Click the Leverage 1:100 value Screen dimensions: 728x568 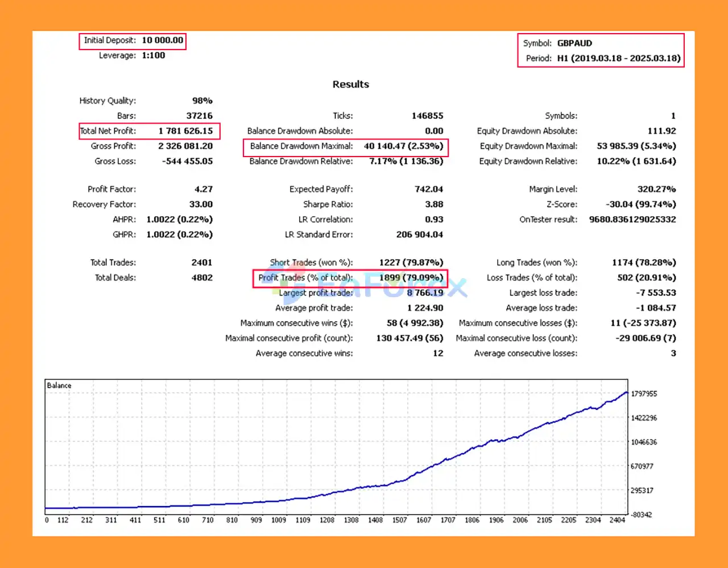click(x=154, y=56)
